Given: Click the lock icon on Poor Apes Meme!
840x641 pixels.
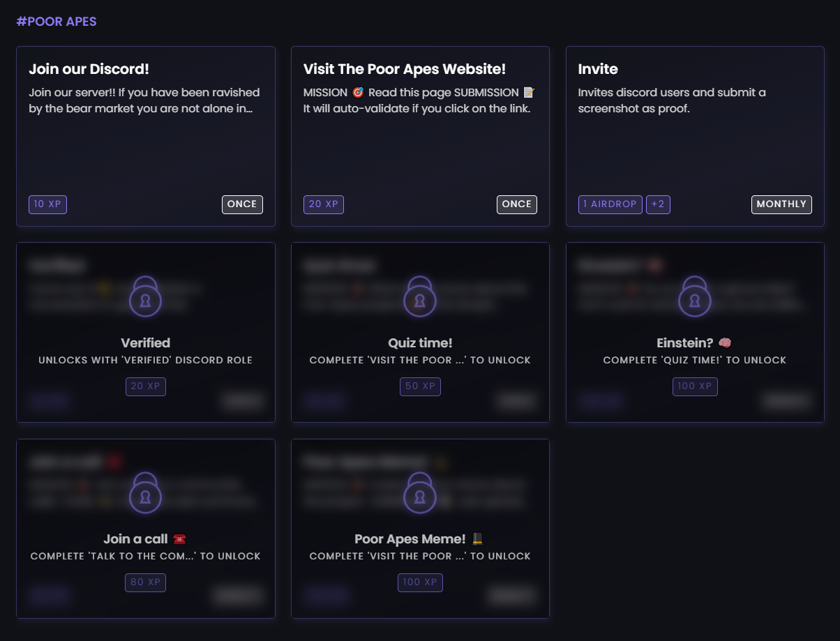Looking at the screenshot, I should pos(420,493).
